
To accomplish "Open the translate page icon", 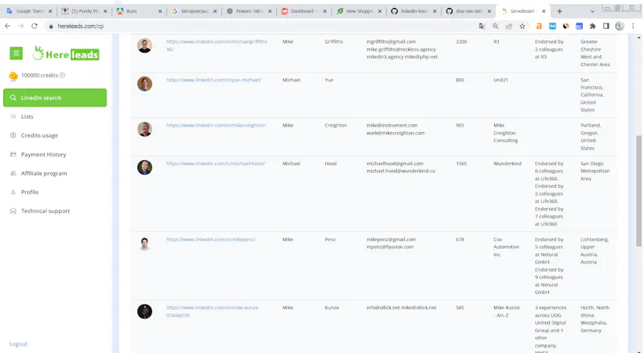I will [x=481, y=26].
